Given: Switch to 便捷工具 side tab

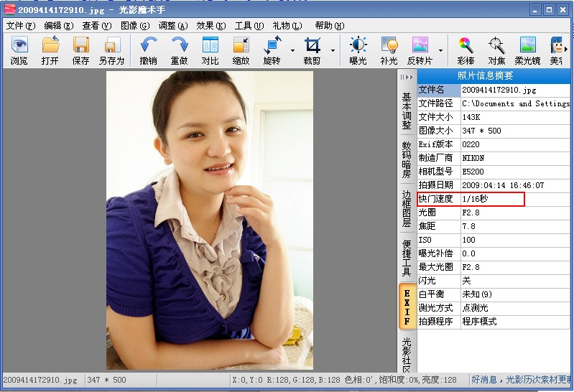Looking at the screenshot, I should coord(407,258).
